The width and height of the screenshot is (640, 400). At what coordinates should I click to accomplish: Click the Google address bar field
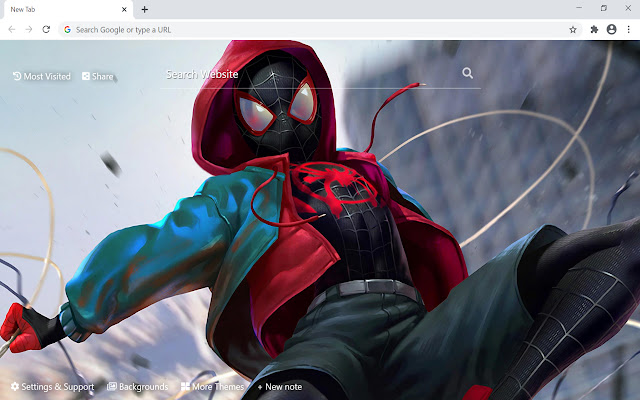321,30
